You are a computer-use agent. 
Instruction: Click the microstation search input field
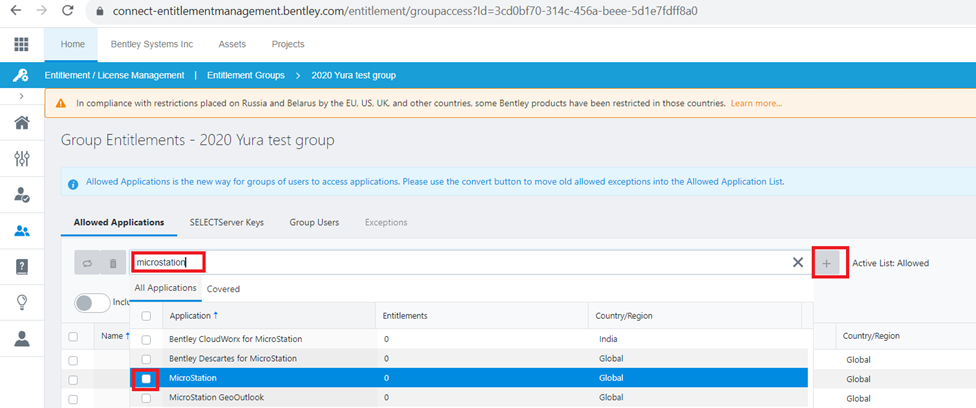[460, 263]
